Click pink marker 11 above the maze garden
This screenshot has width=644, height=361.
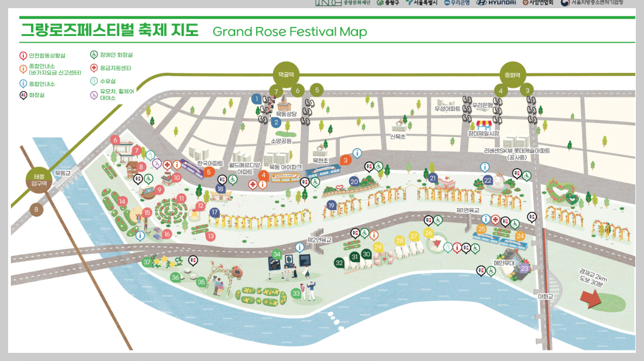click(181, 199)
